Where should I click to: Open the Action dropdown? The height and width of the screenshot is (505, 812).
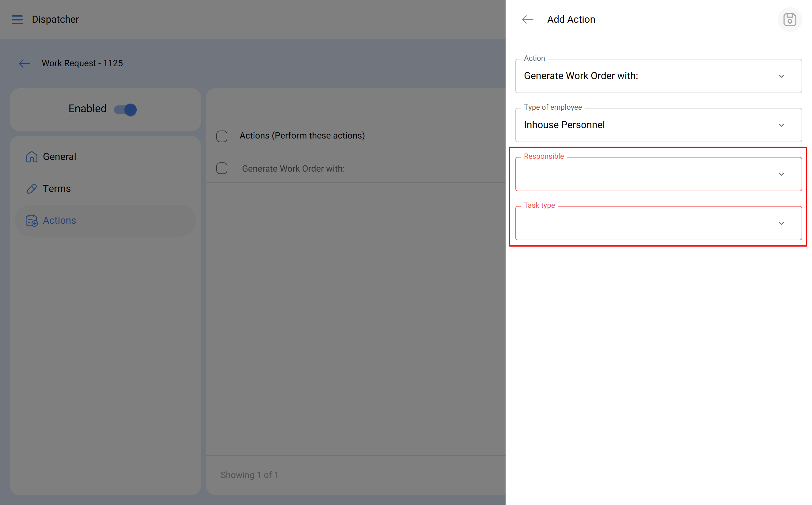tap(658, 76)
